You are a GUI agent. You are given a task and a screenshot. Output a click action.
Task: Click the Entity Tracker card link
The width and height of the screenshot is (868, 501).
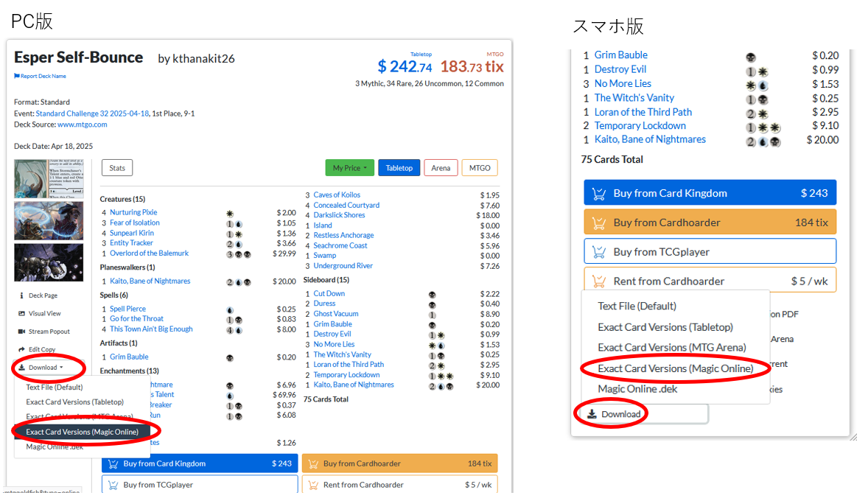pyautogui.click(x=131, y=243)
